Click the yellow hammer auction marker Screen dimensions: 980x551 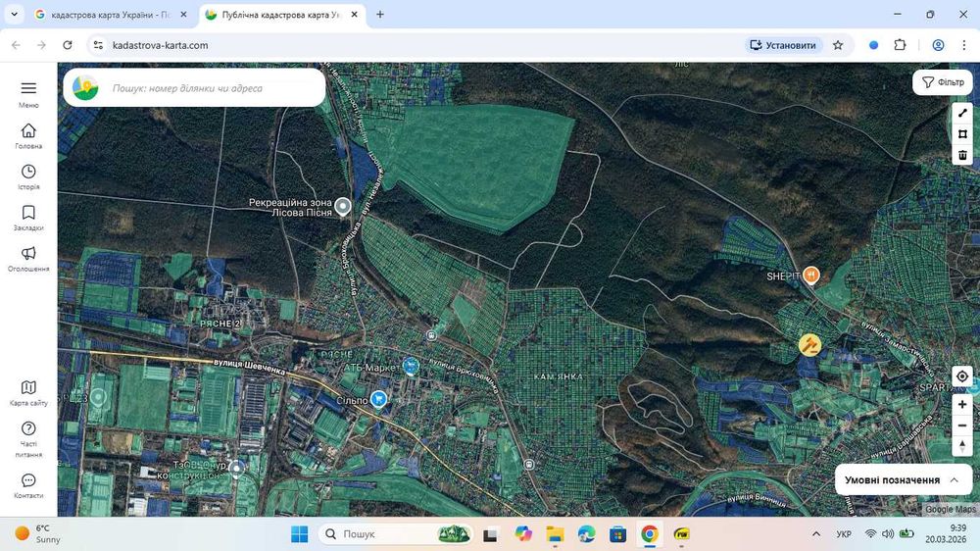(809, 344)
